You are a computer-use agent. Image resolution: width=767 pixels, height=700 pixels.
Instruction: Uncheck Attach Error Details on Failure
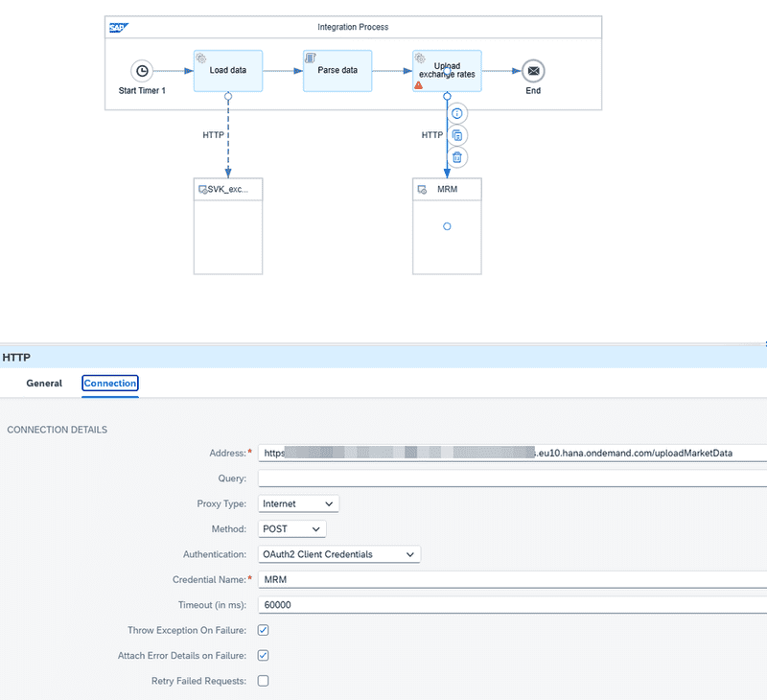(263, 656)
